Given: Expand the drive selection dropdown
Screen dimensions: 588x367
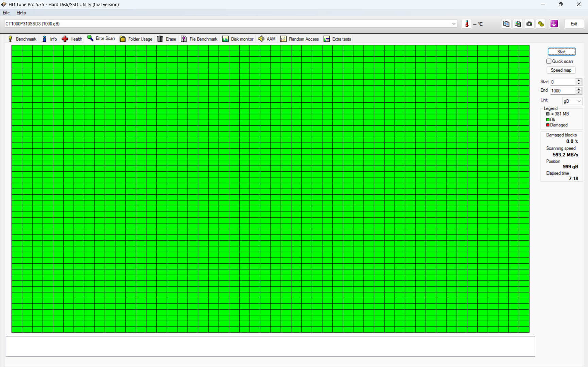Looking at the screenshot, I should pos(454,24).
